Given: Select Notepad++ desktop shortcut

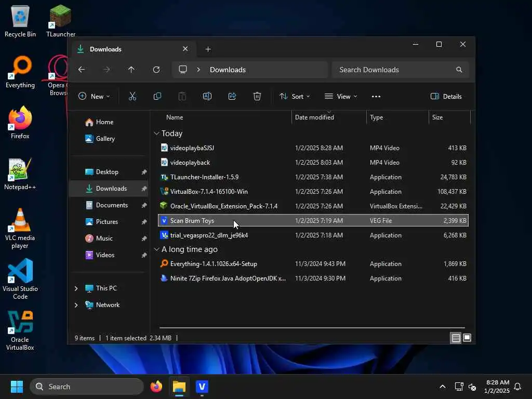Looking at the screenshot, I should [20, 174].
